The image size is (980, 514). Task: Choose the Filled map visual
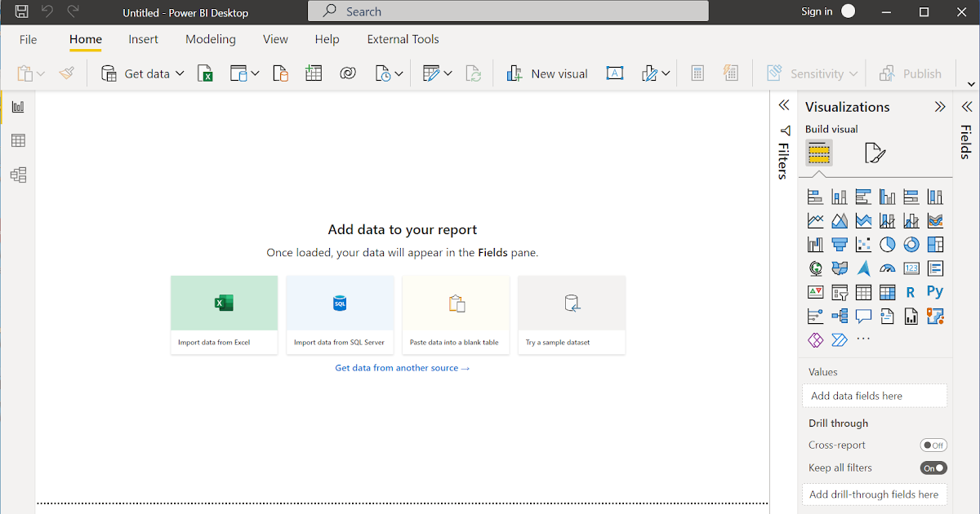[x=840, y=268]
